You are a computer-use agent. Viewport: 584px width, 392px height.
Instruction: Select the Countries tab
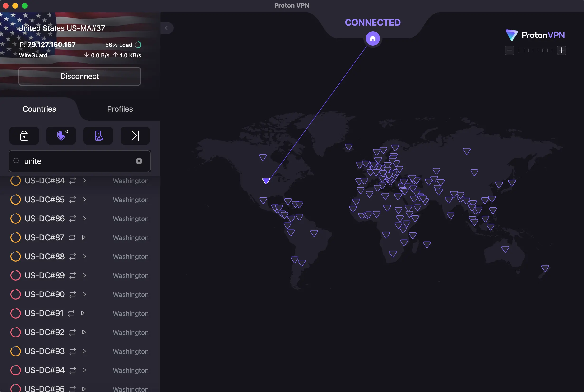coord(39,109)
